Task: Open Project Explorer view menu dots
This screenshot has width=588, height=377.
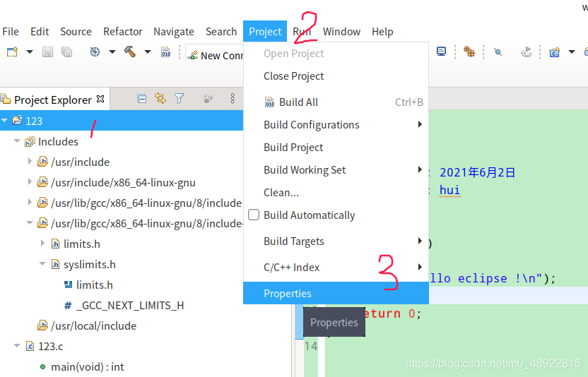Action: click(233, 99)
